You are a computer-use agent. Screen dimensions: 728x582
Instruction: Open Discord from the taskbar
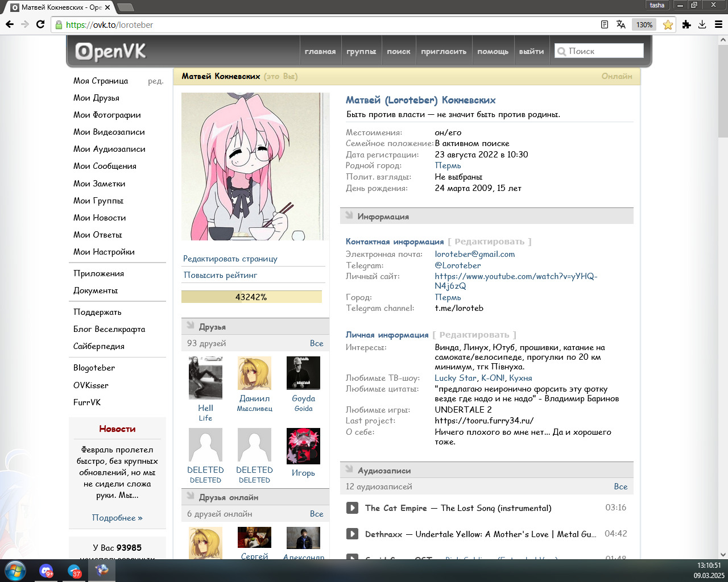click(x=47, y=571)
